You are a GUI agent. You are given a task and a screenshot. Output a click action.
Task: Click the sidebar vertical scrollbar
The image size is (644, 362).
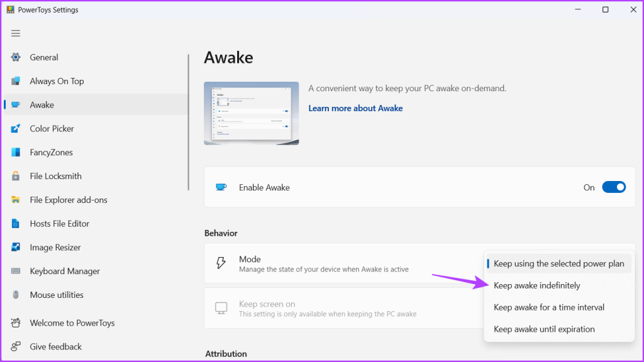189,123
